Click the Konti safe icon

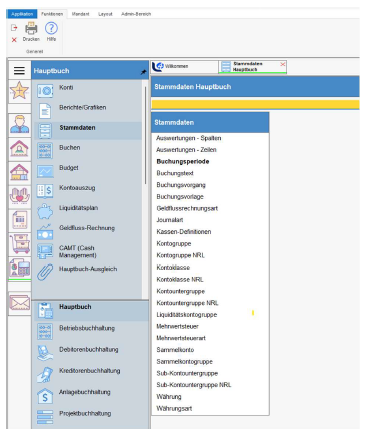pyautogui.click(x=45, y=91)
